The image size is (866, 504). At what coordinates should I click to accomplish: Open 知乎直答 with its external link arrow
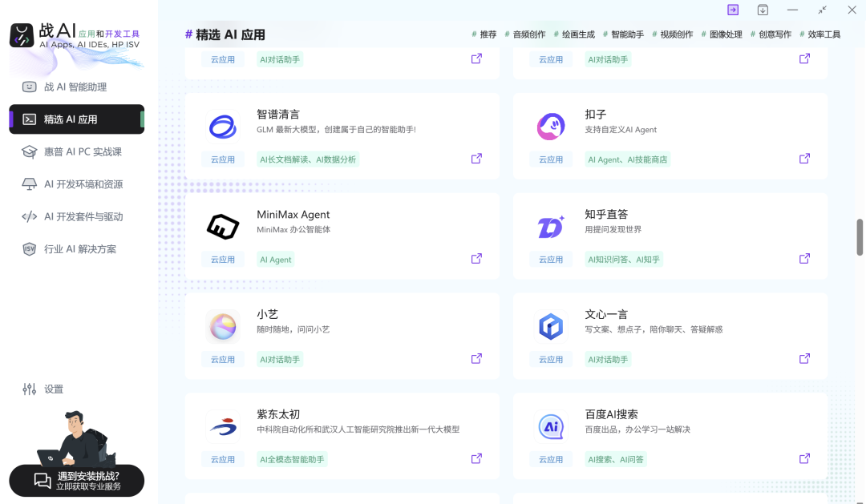point(803,259)
